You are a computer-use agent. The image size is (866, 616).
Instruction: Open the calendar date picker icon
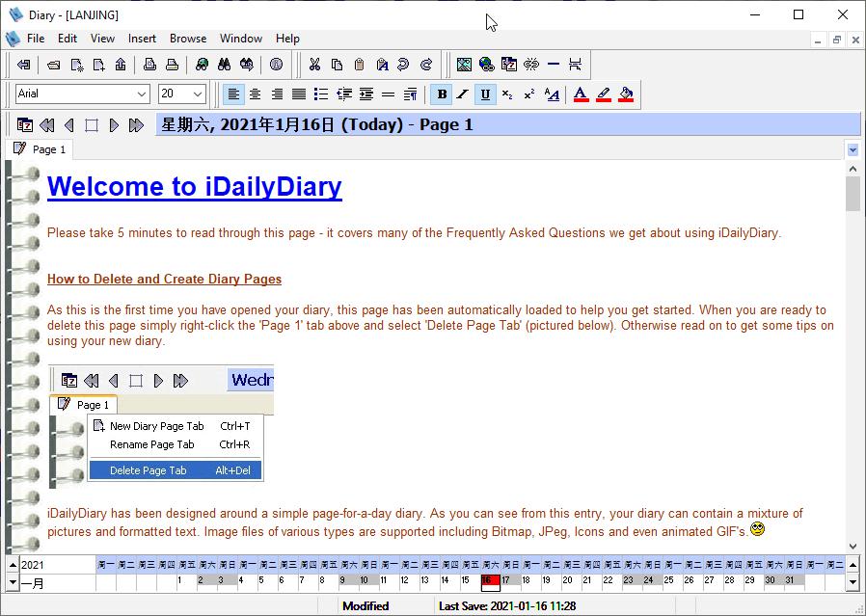point(25,124)
